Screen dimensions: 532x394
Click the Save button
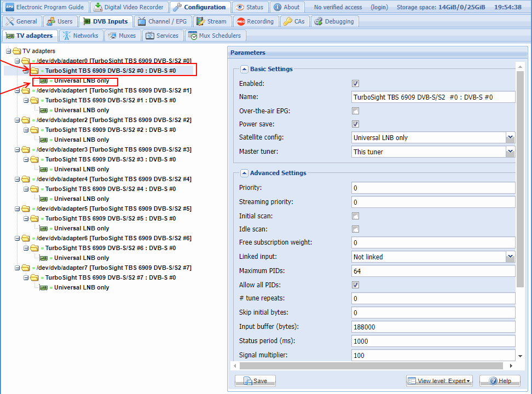coord(255,381)
